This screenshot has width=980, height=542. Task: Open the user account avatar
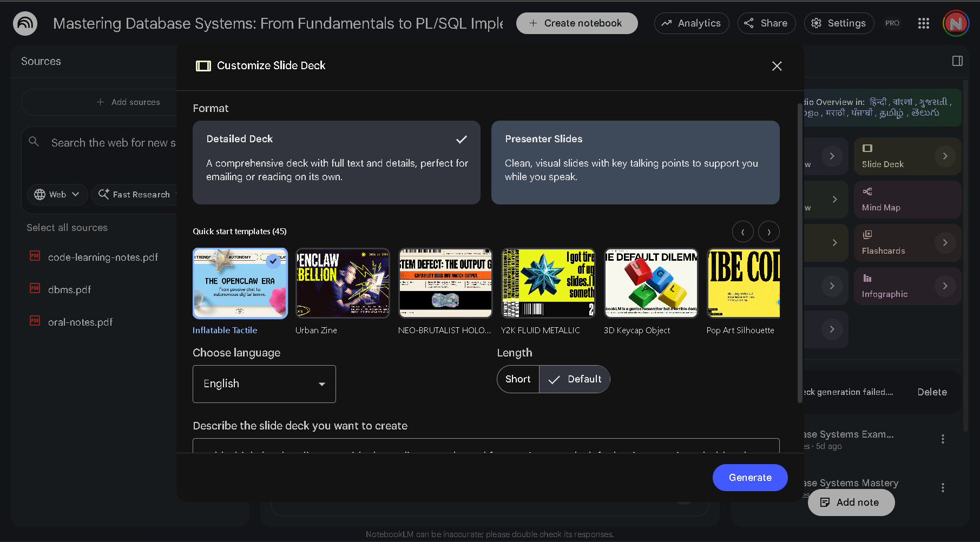pyautogui.click(x=956, y=23)
